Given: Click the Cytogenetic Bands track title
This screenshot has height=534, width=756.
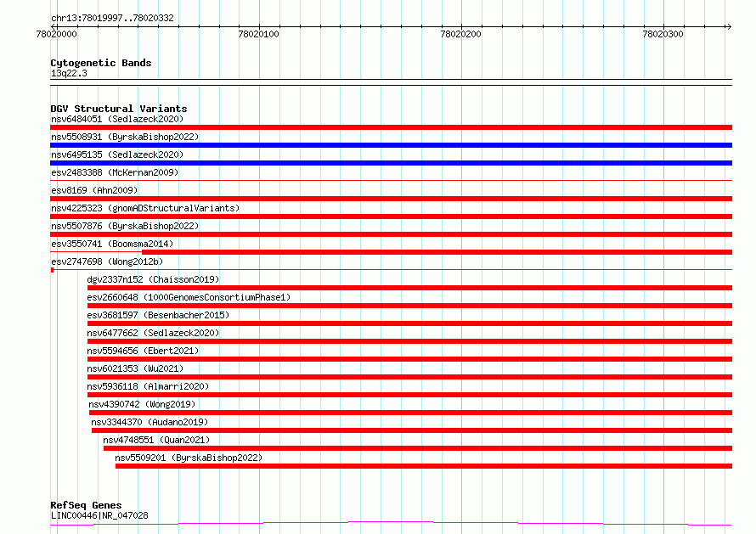Looking at the screenshot, I should (x=101, y=63).
